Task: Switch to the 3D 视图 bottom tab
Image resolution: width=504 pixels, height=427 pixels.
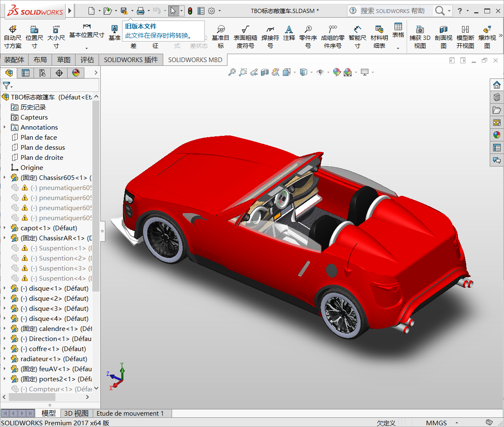Action: (76, 413)
